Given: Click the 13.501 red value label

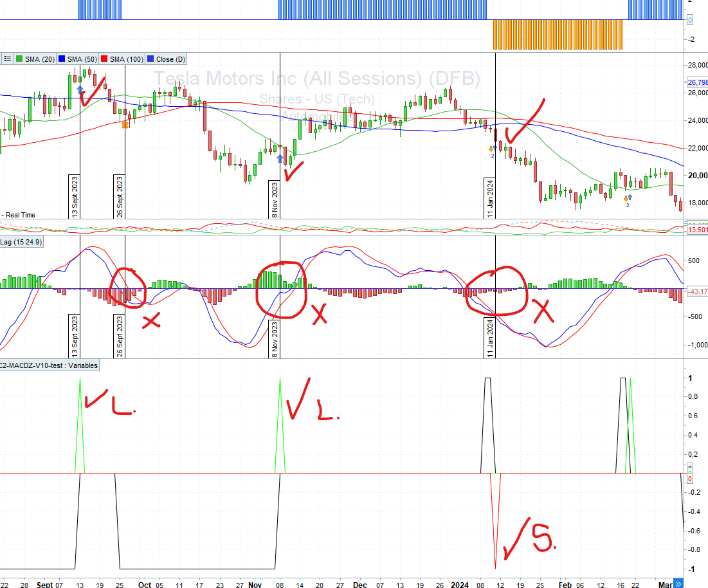Looking at the screenshot, I should 697,230.
